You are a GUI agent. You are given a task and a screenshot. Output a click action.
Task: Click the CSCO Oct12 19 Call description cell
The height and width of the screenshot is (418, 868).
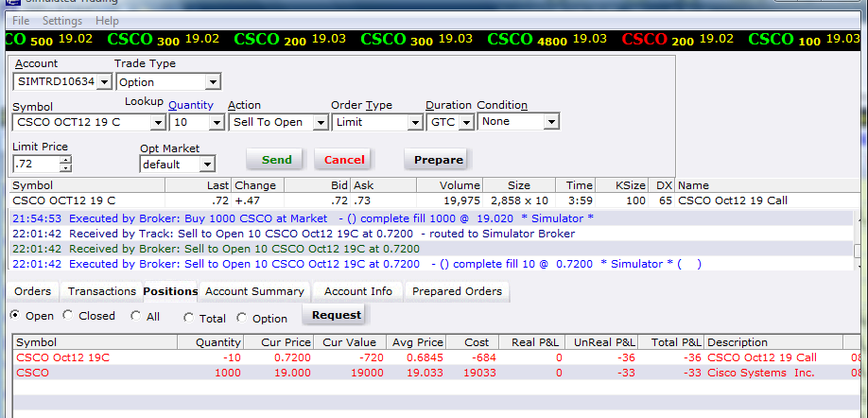762,357
